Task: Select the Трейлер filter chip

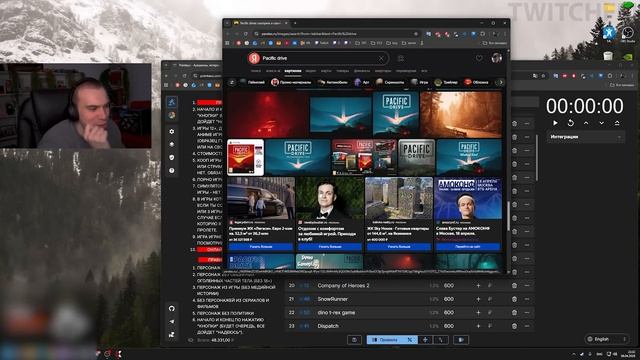Action: 447,82
